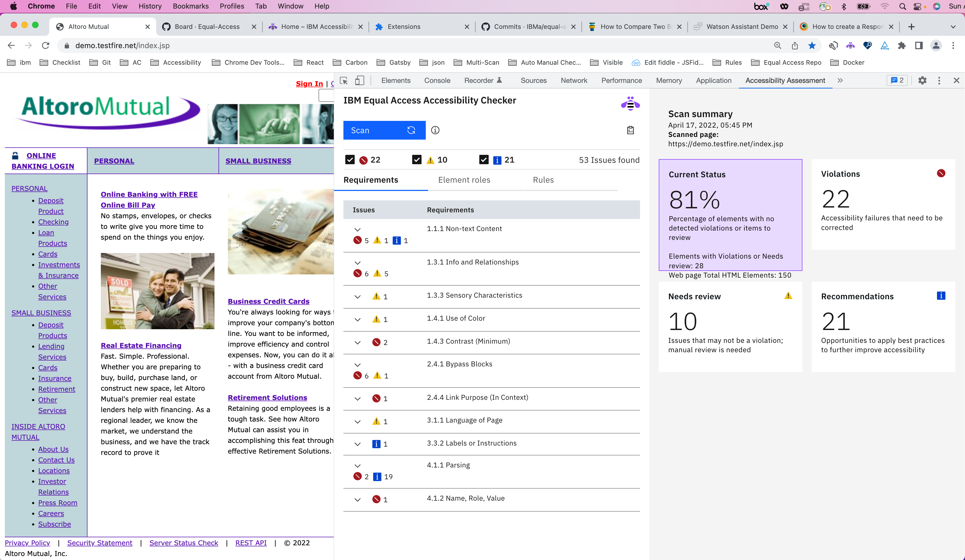Select the DevTools element inspector icon
The height and width of the screenshot is (560, 965).
tap(343, 80)
